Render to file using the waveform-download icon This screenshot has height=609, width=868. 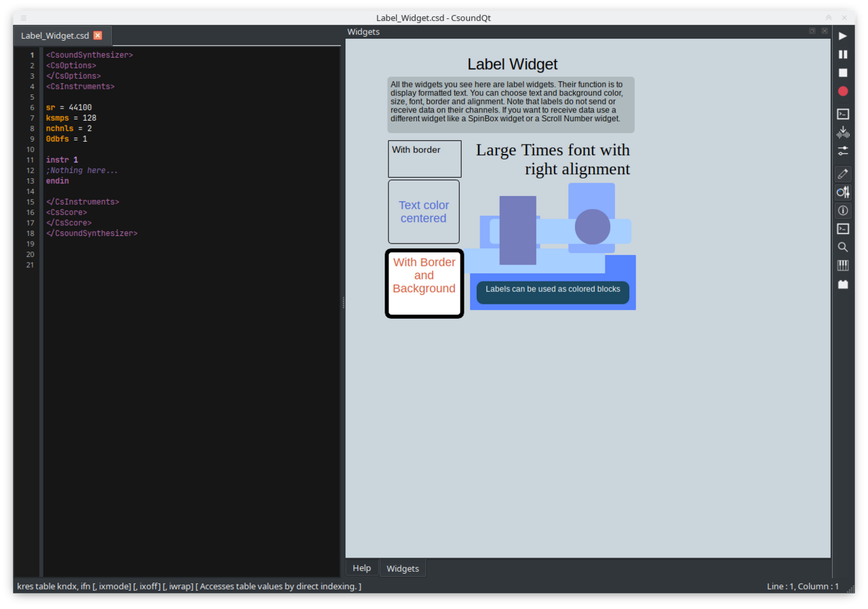843,132
